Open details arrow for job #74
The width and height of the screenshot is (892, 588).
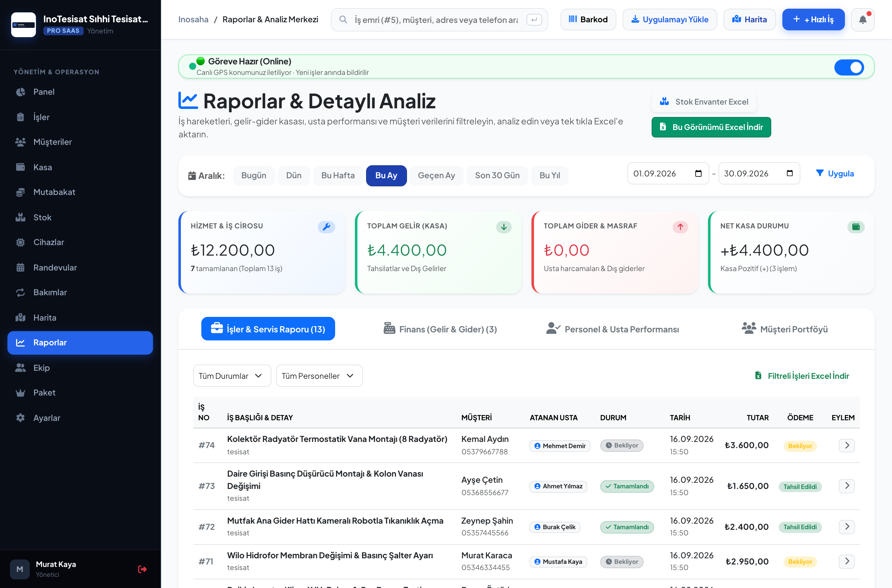pos(846,445)
